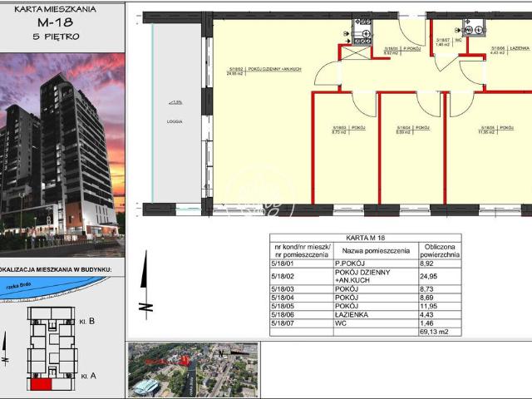Click the 'Obliczona powierzchnia' column header
This screenshot has height=399, width=532.
[x=440, y=251]
